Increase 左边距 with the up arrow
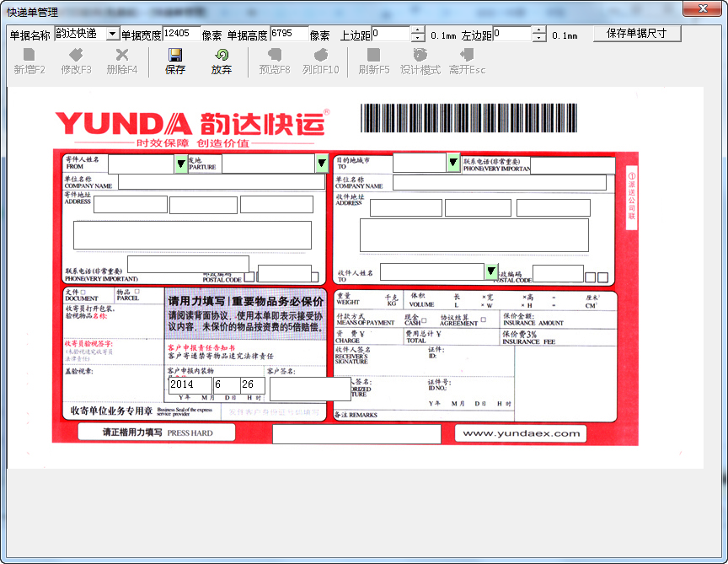728x564 pixels. (x=539, y=30)
